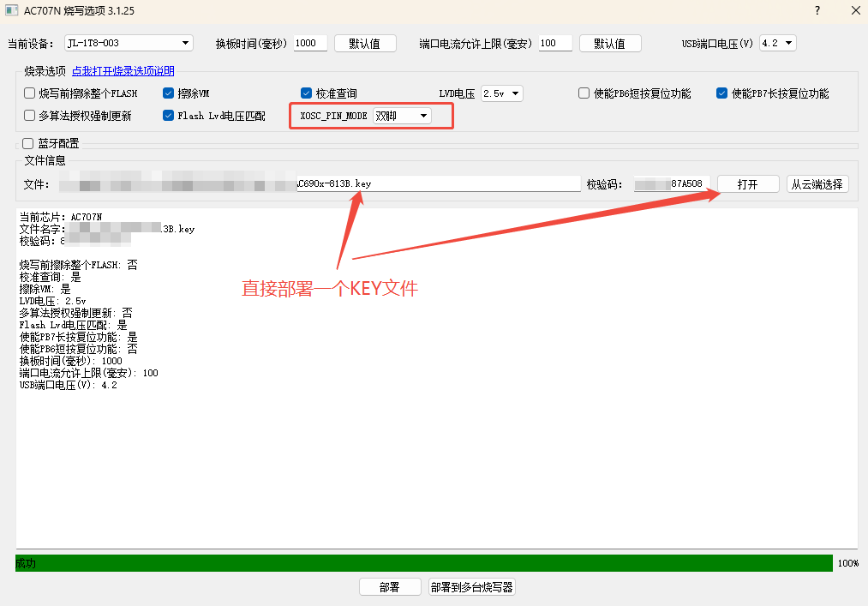Uncheck the Flash Lvd电压匹配 checkbox
This screenshot has height=606, width=868.
click(168, 115)
